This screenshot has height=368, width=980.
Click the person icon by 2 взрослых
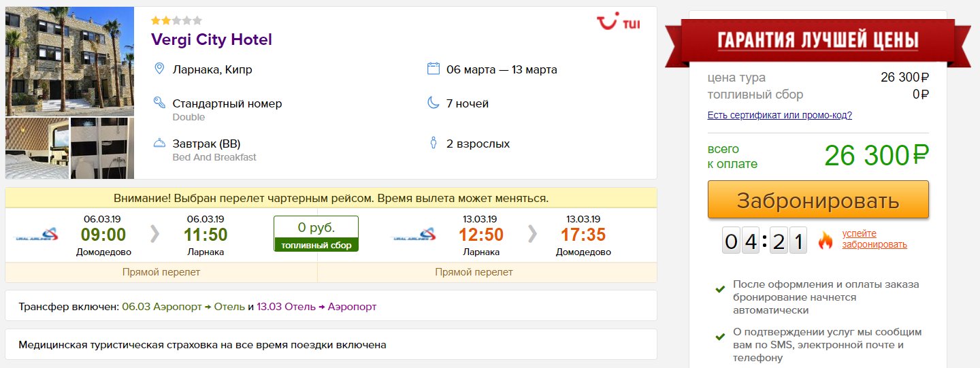pos(433,144)
